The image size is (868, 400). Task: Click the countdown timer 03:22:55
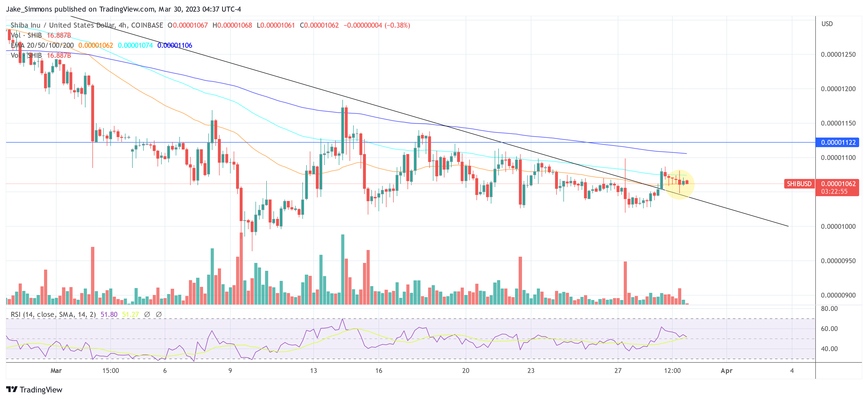coord(834,192)
